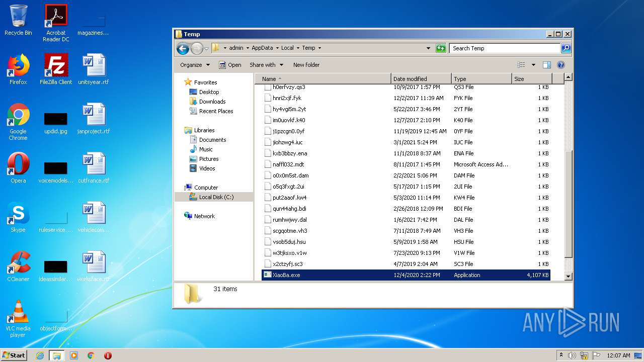
Task: Click the volume speaker tray icon
Action: pyautogui.click(x=572, y=355)
